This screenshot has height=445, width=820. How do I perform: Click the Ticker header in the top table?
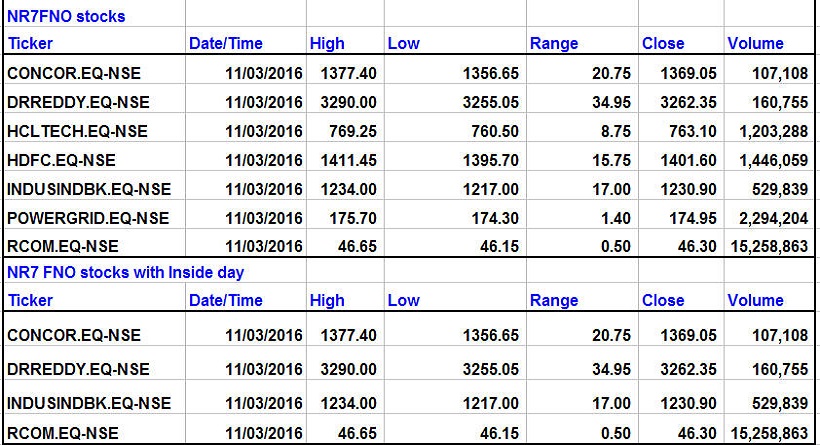pyautogui.click(x=30, y=44)
